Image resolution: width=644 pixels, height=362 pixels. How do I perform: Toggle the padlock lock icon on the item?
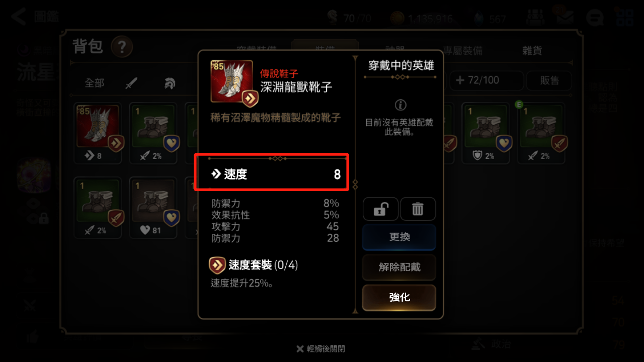click(x=380, y=209)
